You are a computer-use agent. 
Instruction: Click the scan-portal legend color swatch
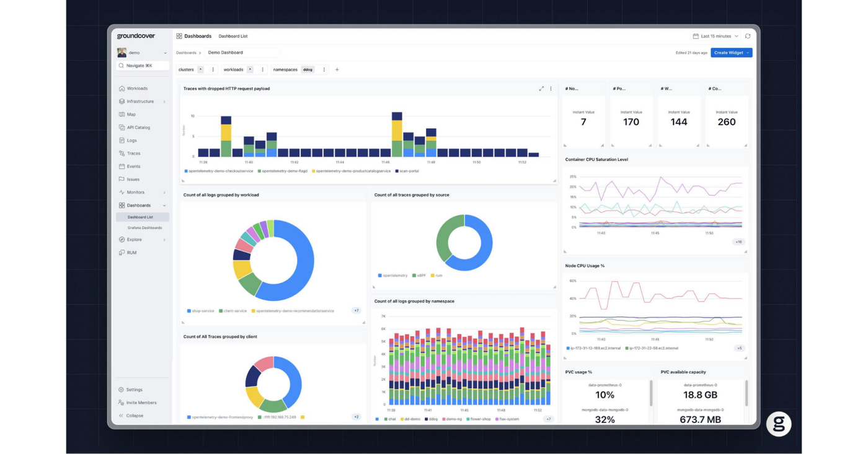(397, 172)
